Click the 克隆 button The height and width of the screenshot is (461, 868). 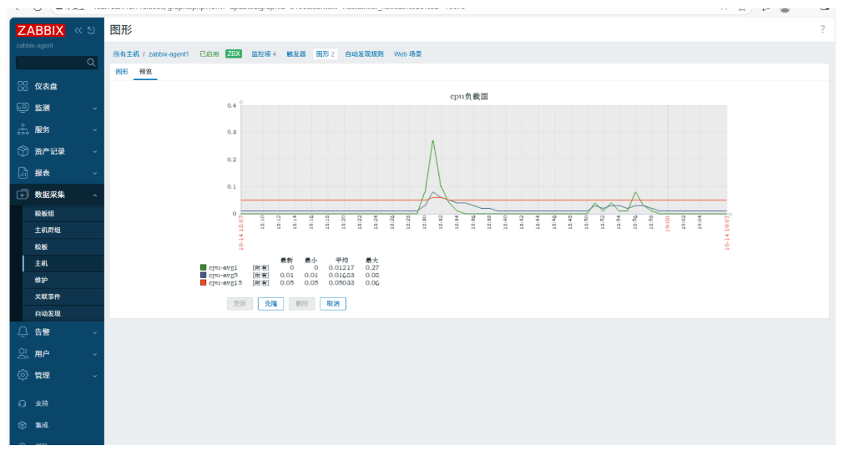(270, 304)
